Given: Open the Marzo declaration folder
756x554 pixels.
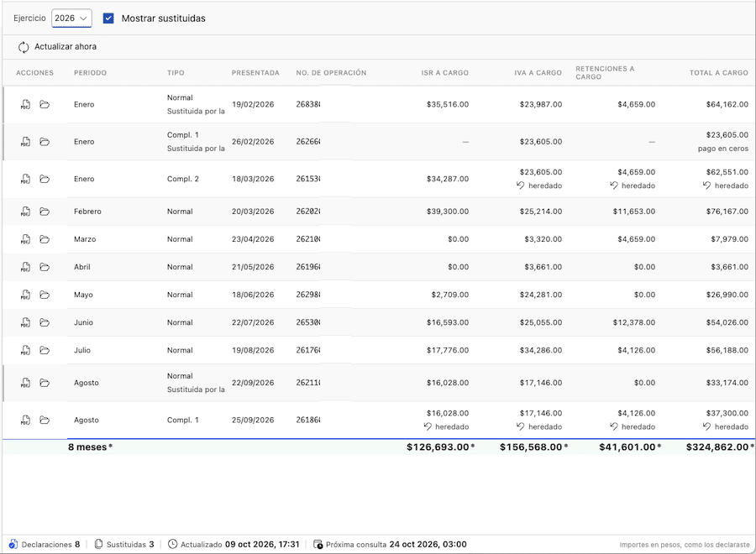Looking at the screenshot, I should [45, 239].
